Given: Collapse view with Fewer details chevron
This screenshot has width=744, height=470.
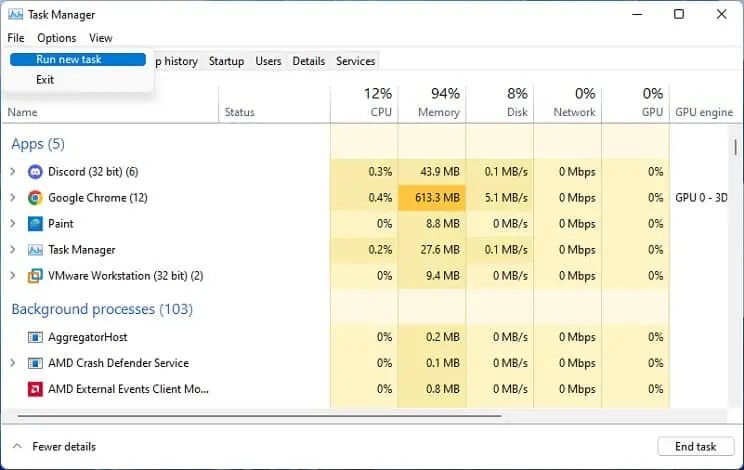Looking at the screenshot, I should (17, 446).
